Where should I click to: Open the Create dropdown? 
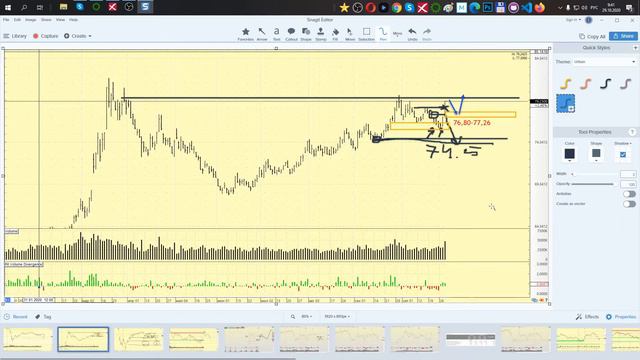point(78,36)
